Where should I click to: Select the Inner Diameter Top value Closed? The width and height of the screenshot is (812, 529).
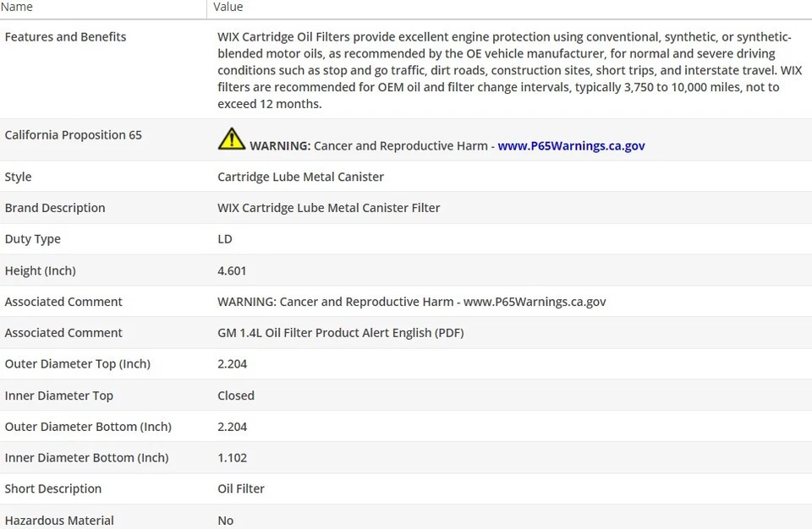(x=236, y=395)
